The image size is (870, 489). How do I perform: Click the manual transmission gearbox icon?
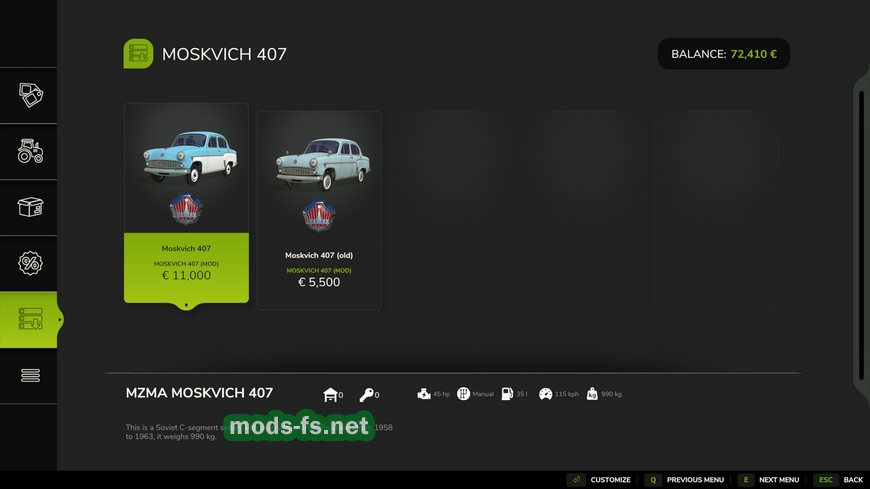pos(463,394)
